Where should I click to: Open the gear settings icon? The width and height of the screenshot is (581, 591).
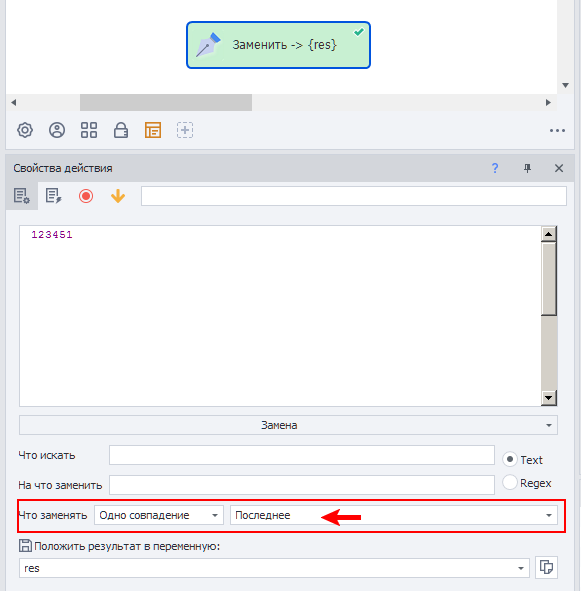click(x=25, y=130)
